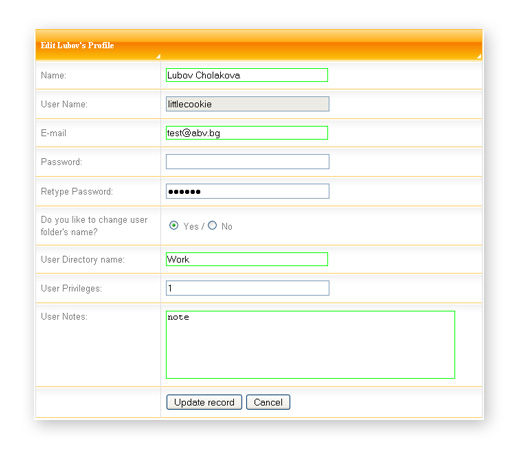Click the Retype Password field
The image size is (518, 450).
[247, 191]
